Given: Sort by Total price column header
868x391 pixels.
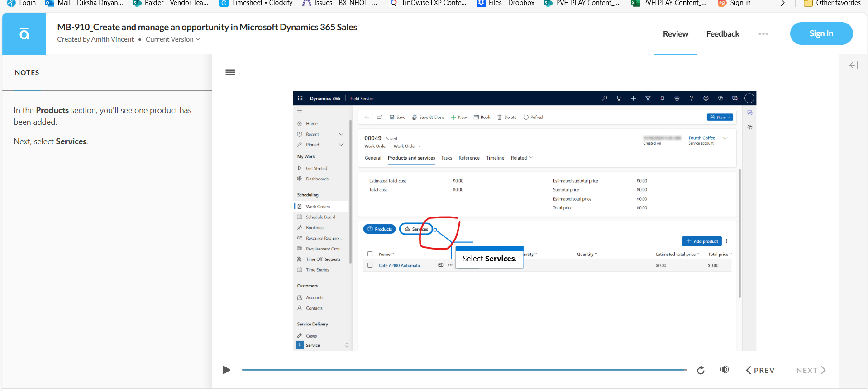Looking at the screenshot, I should (720, 254).
